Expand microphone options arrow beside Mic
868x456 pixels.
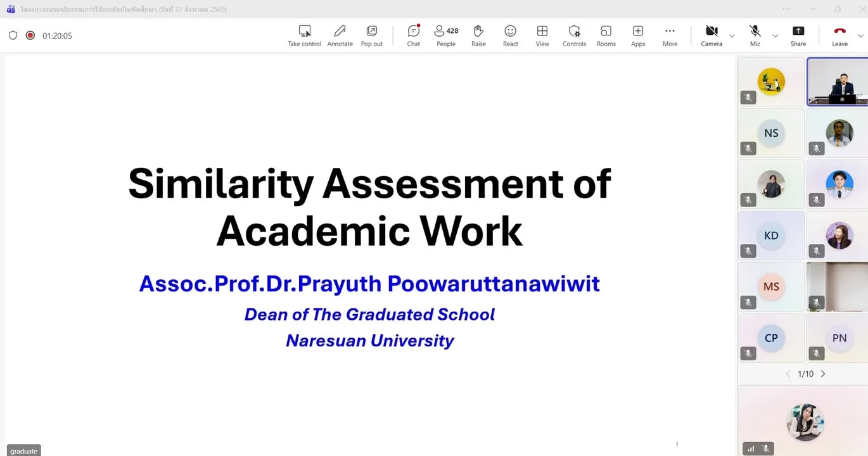(775, 35)
